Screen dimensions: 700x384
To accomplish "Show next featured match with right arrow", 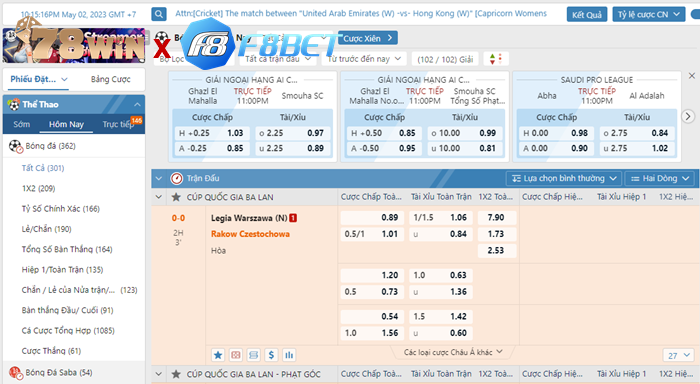I will click(x=688, y=117).
